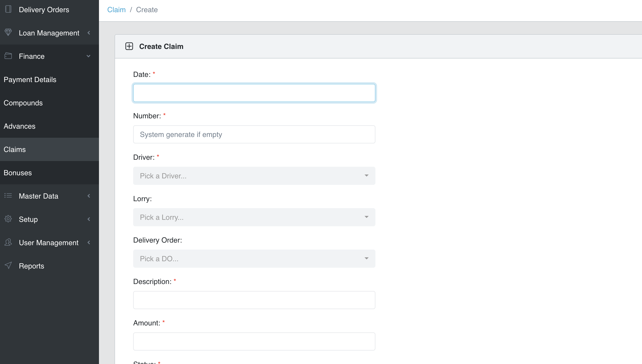
Task: Open the Pick a DO dropdown
Action: (x=254, y=259)
